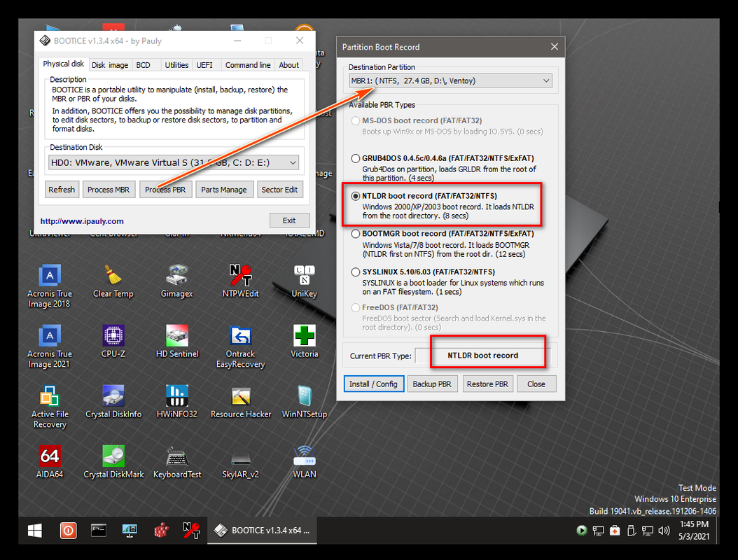Screen dimensions: 738x560
Task: Open the About tab
Action: 288,65
